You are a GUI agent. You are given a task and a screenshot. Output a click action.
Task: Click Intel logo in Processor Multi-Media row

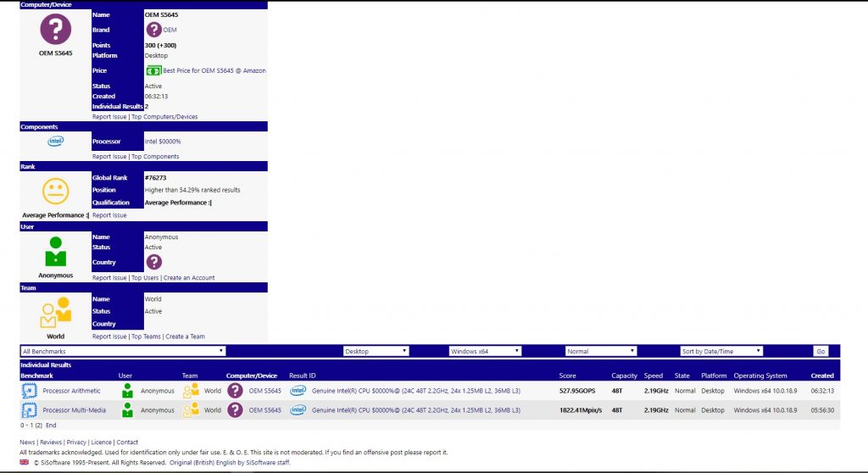(298, 410)
